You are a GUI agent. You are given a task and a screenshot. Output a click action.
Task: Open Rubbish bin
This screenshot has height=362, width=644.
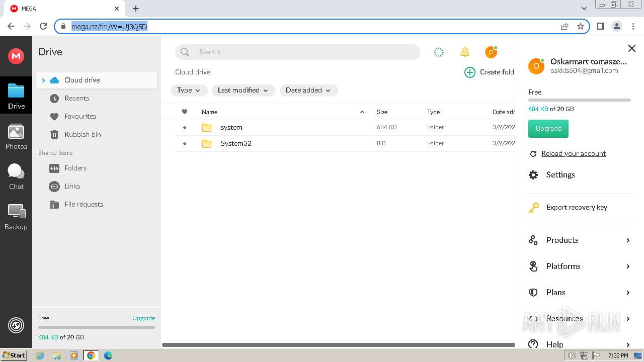tap(83, 134)
